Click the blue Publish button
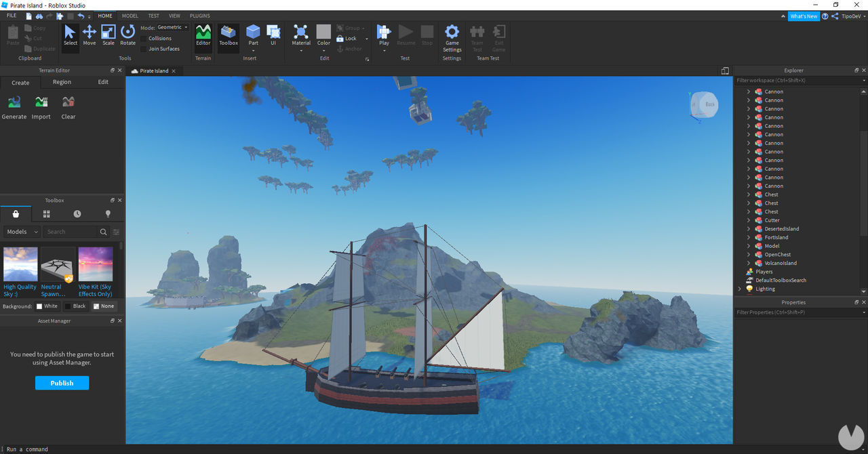Viewport: 868px width, 454px height. [62, 383]
